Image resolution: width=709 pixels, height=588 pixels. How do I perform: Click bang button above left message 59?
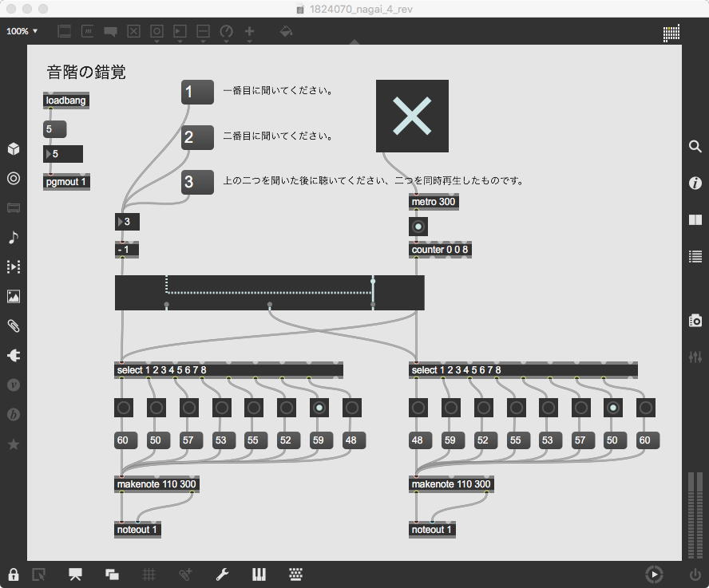pyautogui.click(x=319, y=408)
